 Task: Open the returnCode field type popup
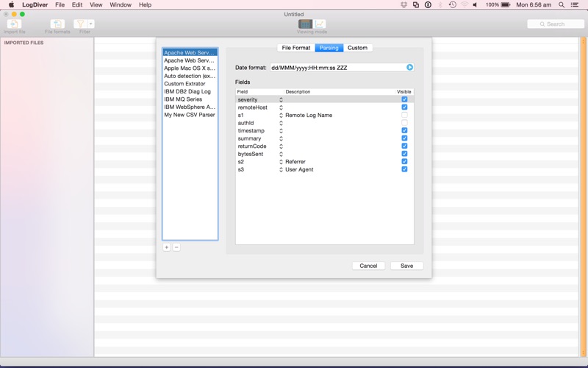281,146
